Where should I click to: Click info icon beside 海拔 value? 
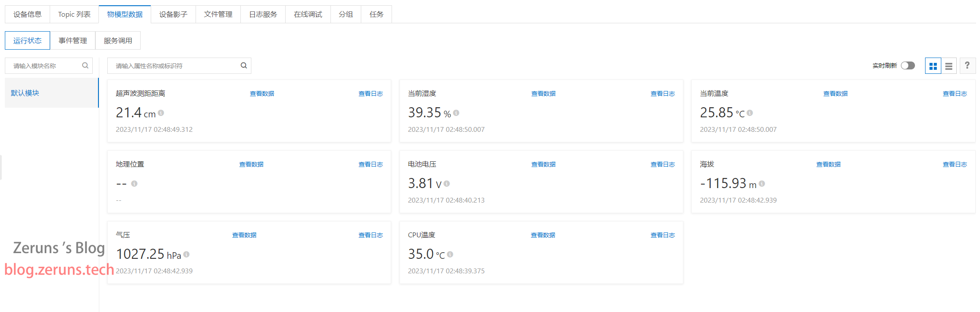click(762, 184)
